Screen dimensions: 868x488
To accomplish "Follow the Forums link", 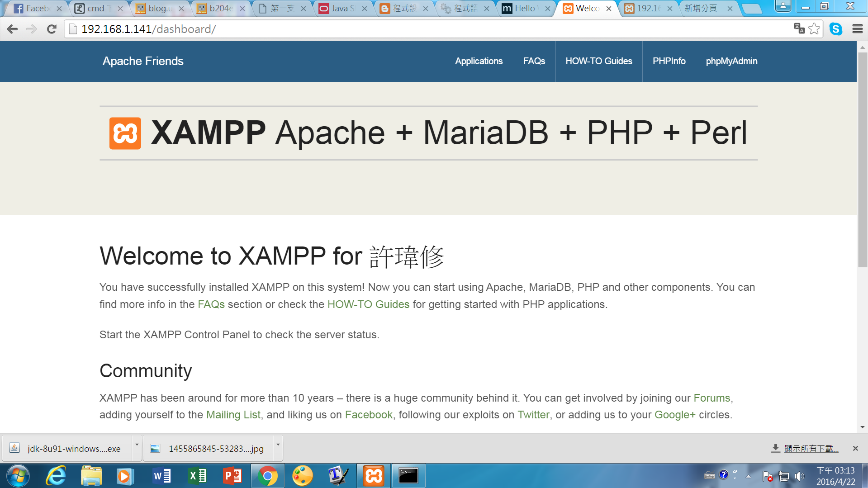I will [x=711, y=398].
